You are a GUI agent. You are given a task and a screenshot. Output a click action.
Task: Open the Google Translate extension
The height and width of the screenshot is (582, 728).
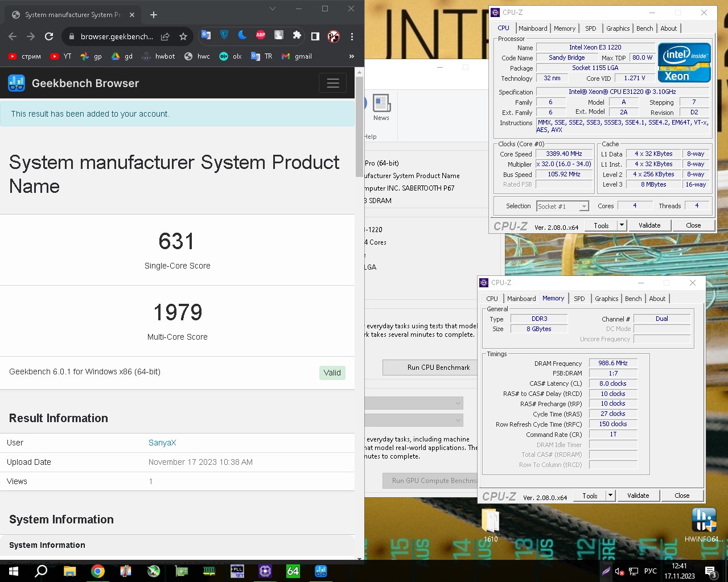tap(206, 35)
